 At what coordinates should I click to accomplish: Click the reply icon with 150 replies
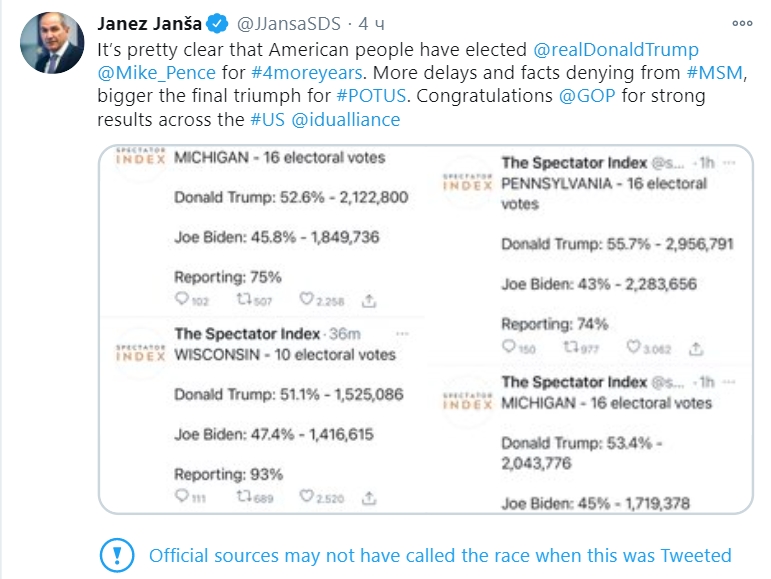[510, 348]
